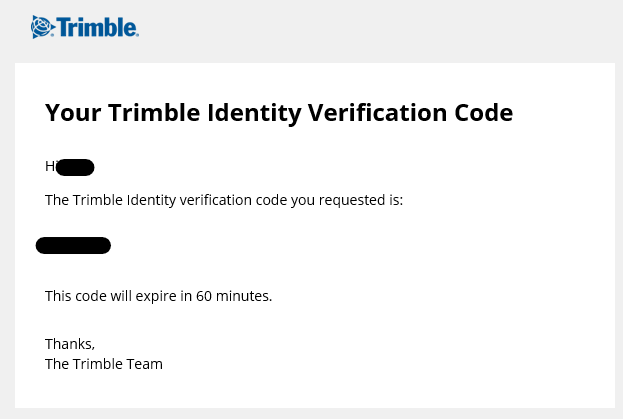Click the word "Trimble" in the heading
The image size is (623, 419).
click(x=154, y=113)
